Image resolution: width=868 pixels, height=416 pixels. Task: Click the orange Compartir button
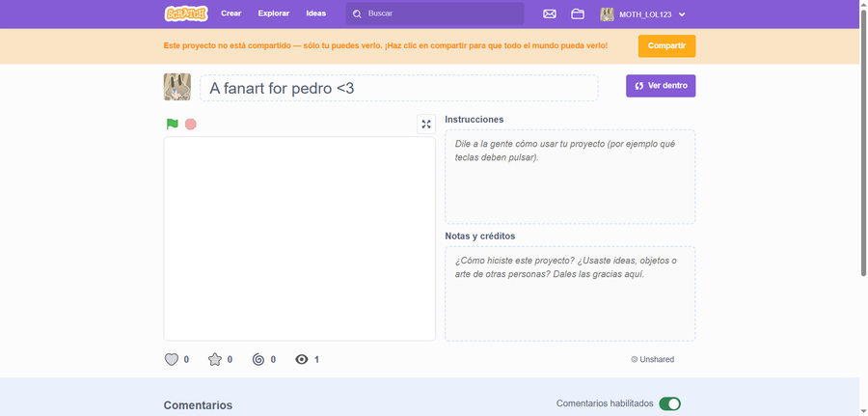[666, 46]
